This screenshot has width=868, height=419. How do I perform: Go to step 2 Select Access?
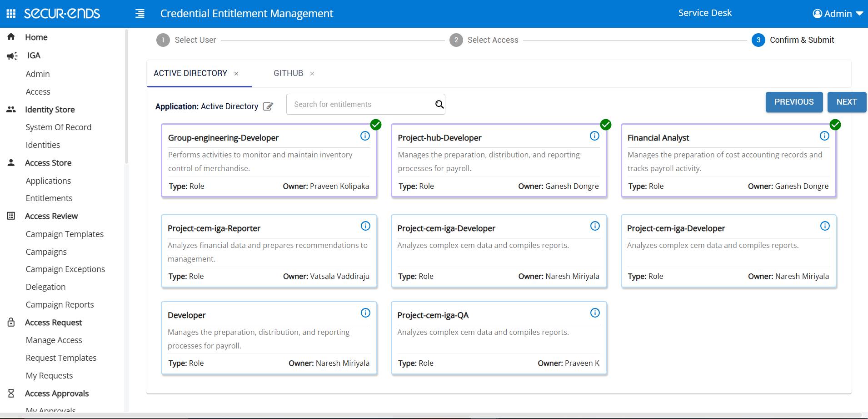pos(484,40)
